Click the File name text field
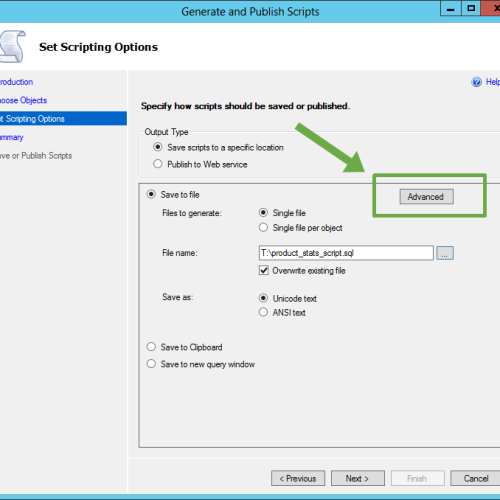The width and height of the screenshot is (500, 500). (346, 253)
